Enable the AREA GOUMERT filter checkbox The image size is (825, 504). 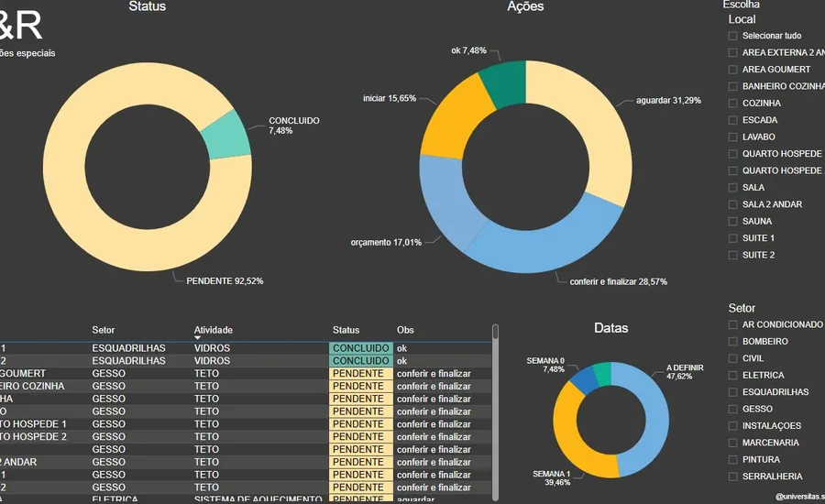732,70
